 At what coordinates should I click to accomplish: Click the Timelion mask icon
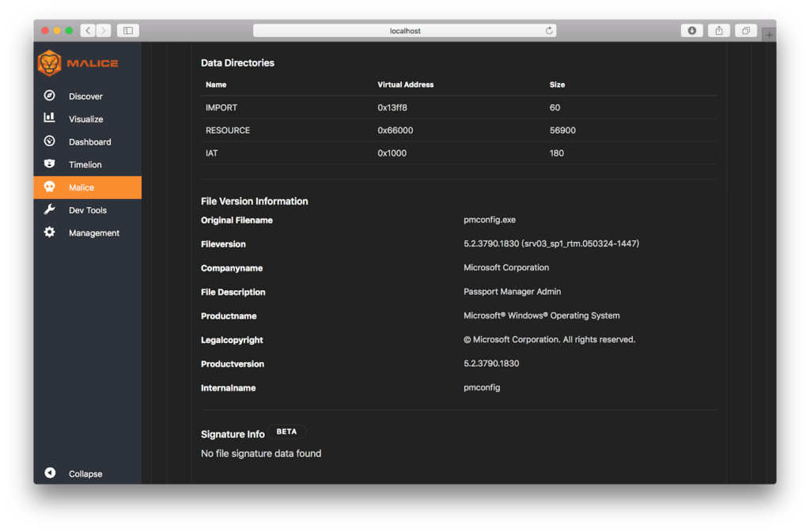click(50, 164)
